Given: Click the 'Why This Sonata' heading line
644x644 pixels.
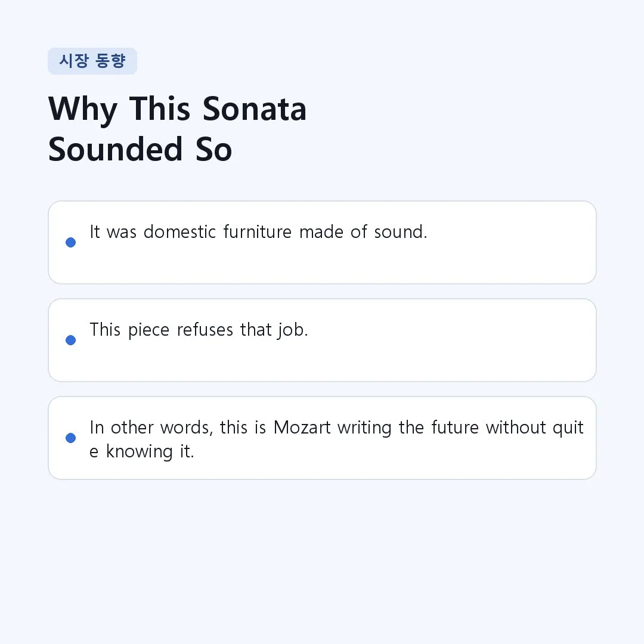Looking at the screenshot, I should pos(178,109).
